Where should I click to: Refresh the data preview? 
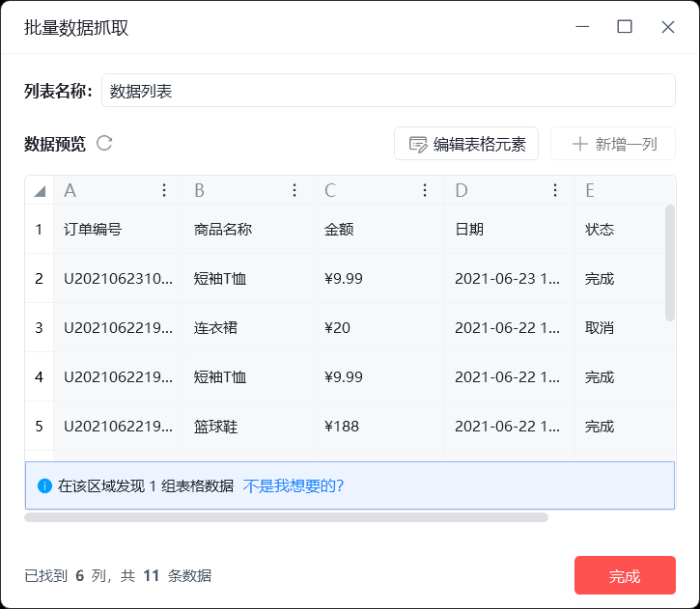click(104, 143)
